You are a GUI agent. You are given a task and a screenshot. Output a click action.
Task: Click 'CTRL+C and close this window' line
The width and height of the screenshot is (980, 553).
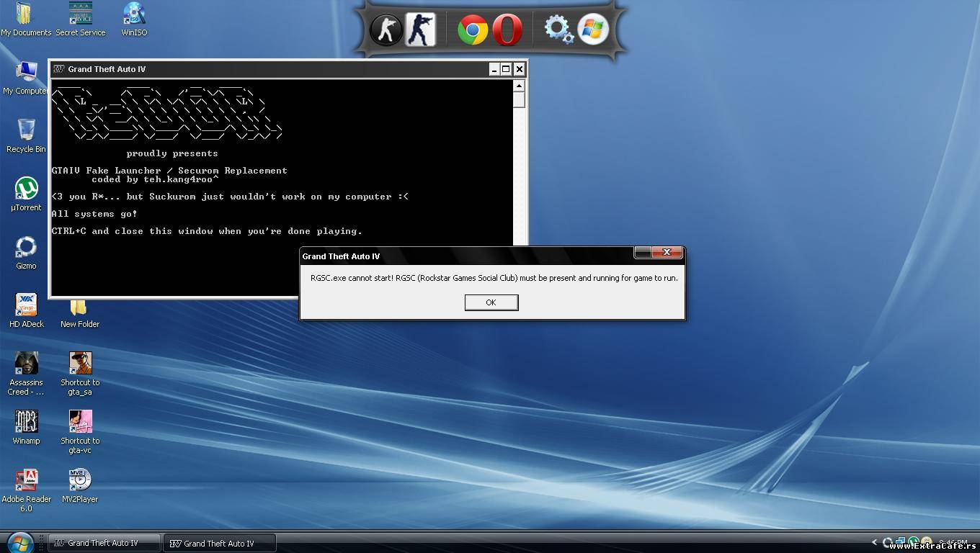point(207,231)
